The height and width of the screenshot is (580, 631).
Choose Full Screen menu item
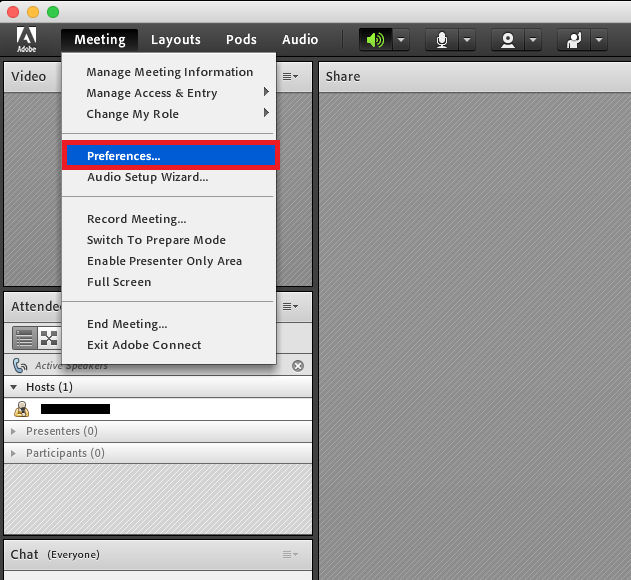[169, 282]
